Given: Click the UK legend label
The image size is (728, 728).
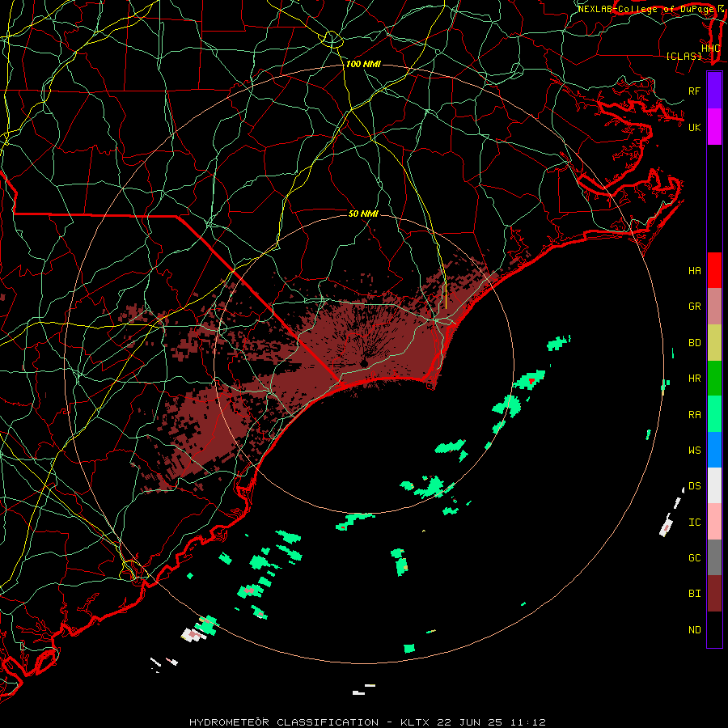Looking at the screenshot, I should (x=695, y=127).
